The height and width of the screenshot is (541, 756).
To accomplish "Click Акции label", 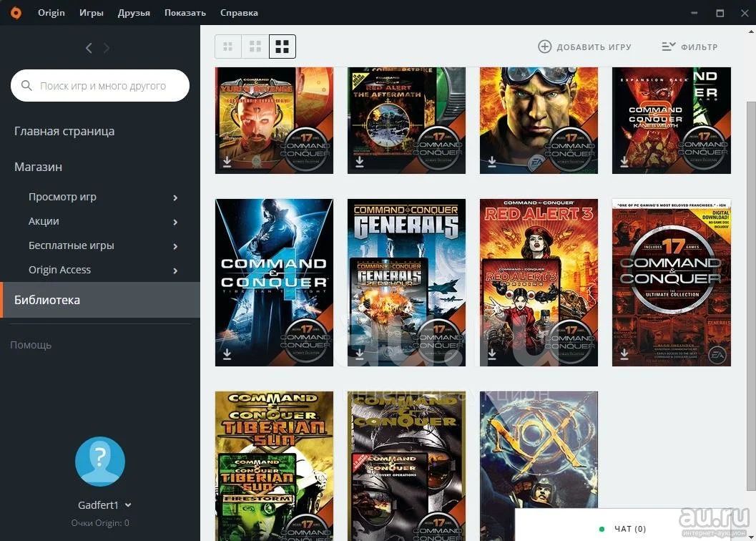I will [x=44, y=221].
